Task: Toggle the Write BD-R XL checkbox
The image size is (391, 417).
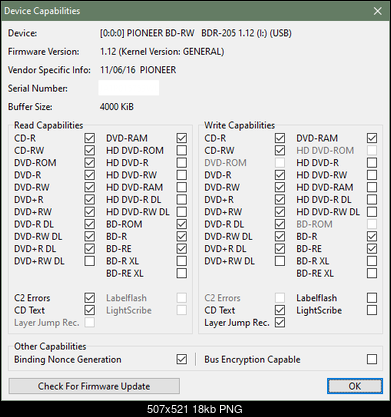Action: coord(372,261)
